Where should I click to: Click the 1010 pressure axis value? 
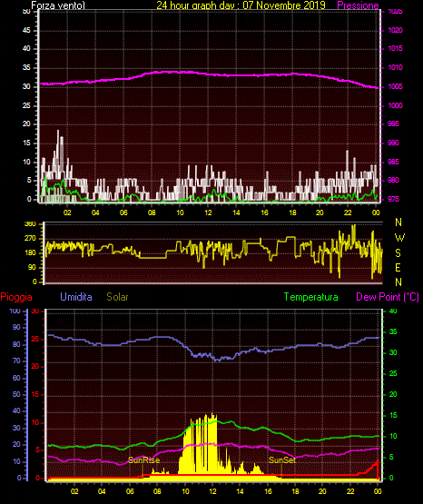pos(395,67)
